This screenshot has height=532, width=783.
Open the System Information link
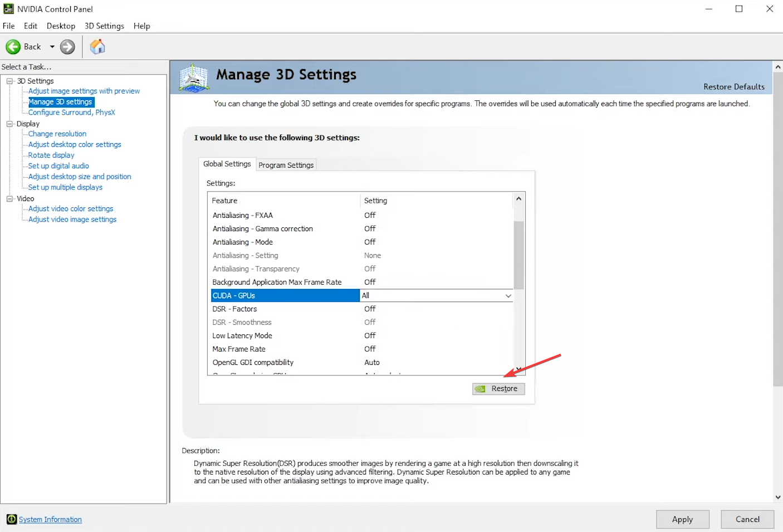(50, 519)
